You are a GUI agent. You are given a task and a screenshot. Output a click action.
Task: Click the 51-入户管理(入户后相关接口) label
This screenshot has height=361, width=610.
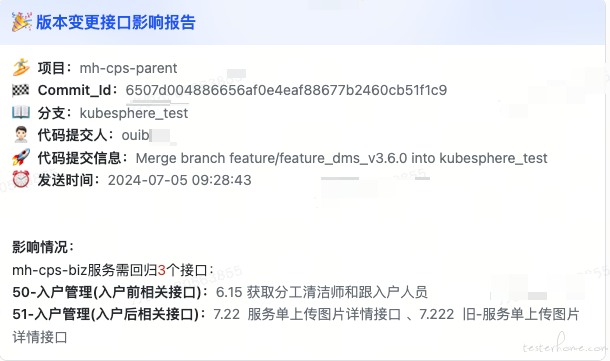tap(105, 314)
